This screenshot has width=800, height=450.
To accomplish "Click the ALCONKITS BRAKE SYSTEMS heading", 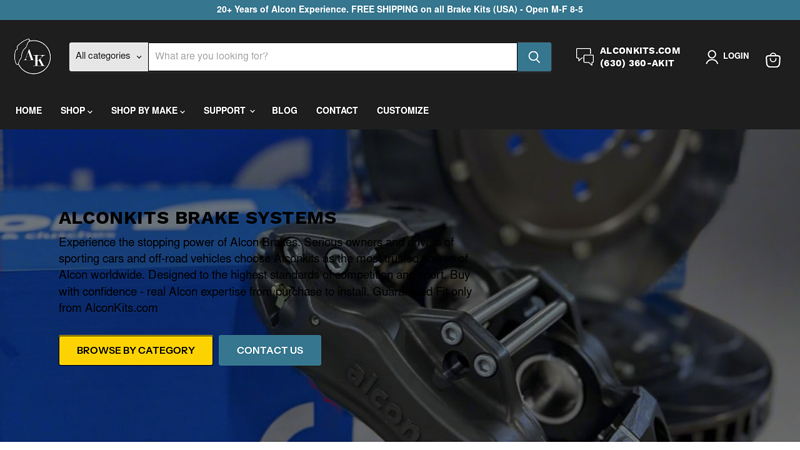I will [x=197, y=218].
